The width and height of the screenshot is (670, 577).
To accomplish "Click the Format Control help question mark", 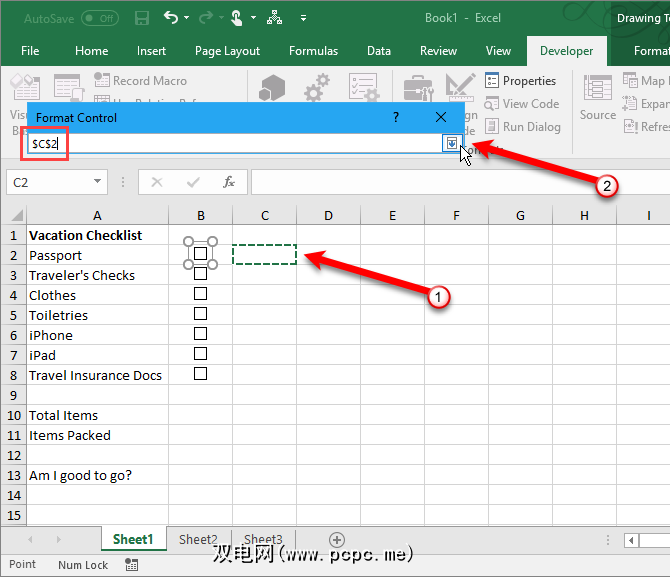I will click(x=396, y=117).
